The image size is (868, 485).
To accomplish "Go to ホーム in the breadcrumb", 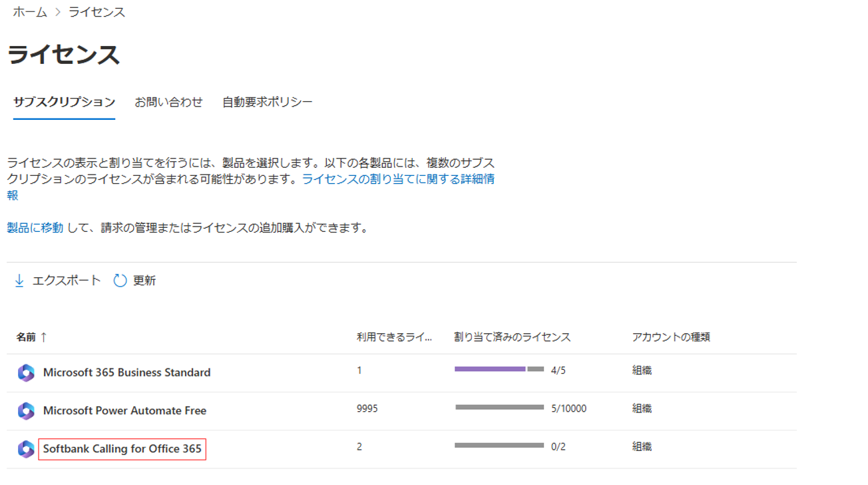I will point(30,12).
